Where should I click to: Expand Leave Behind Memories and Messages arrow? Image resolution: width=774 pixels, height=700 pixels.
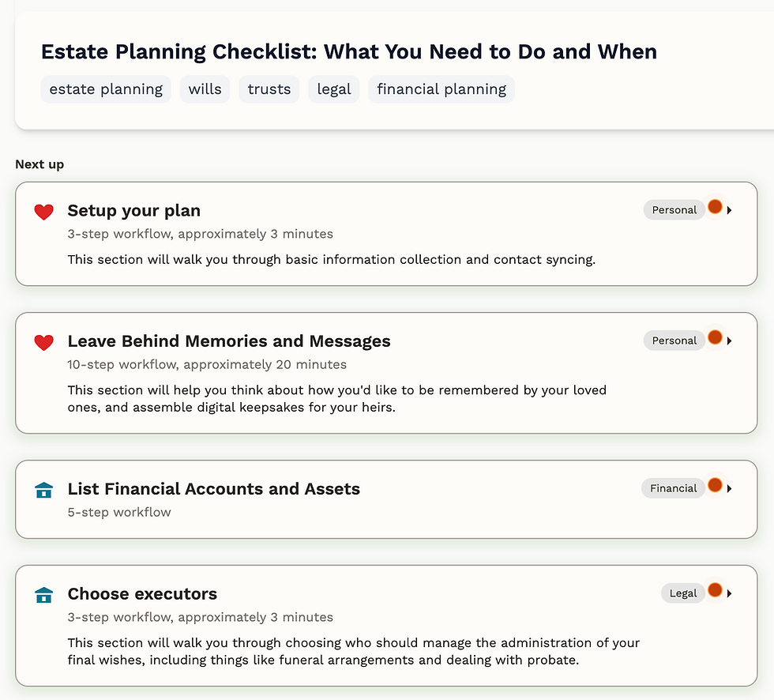(730, 341)
